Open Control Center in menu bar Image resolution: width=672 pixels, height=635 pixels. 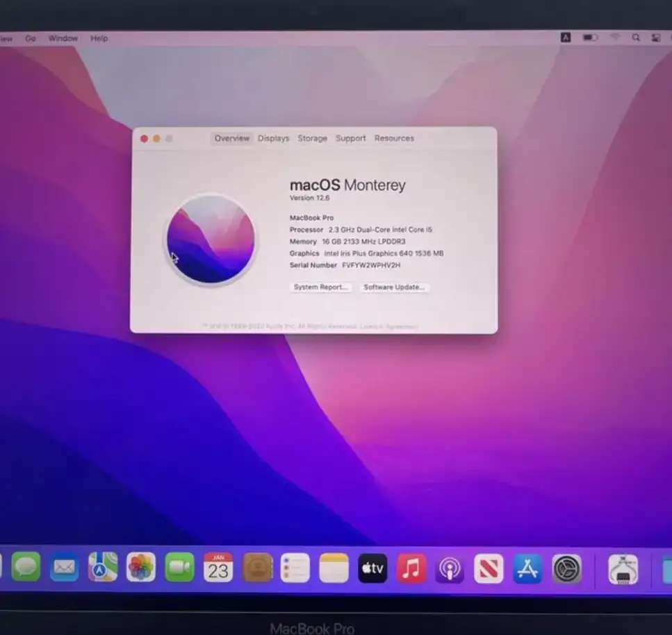pos(656,38)
